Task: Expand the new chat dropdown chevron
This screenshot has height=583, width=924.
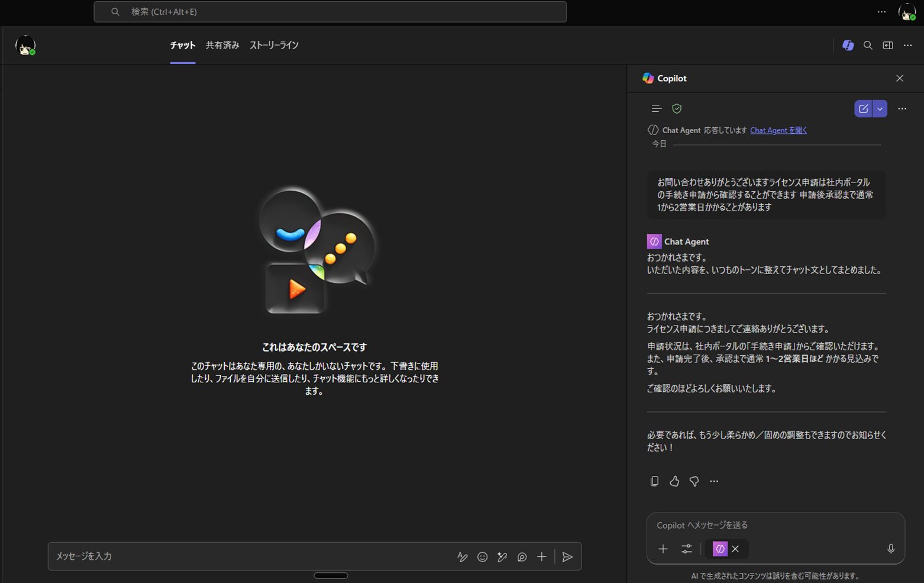Action: click(x=880, y=109)
